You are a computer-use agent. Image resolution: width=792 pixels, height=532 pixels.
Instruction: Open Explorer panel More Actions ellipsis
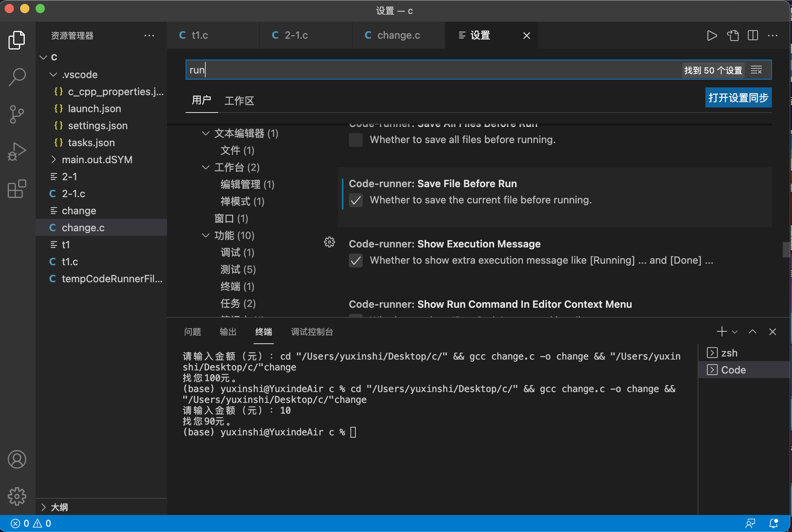pyautogui.click(x=149, y=36)
